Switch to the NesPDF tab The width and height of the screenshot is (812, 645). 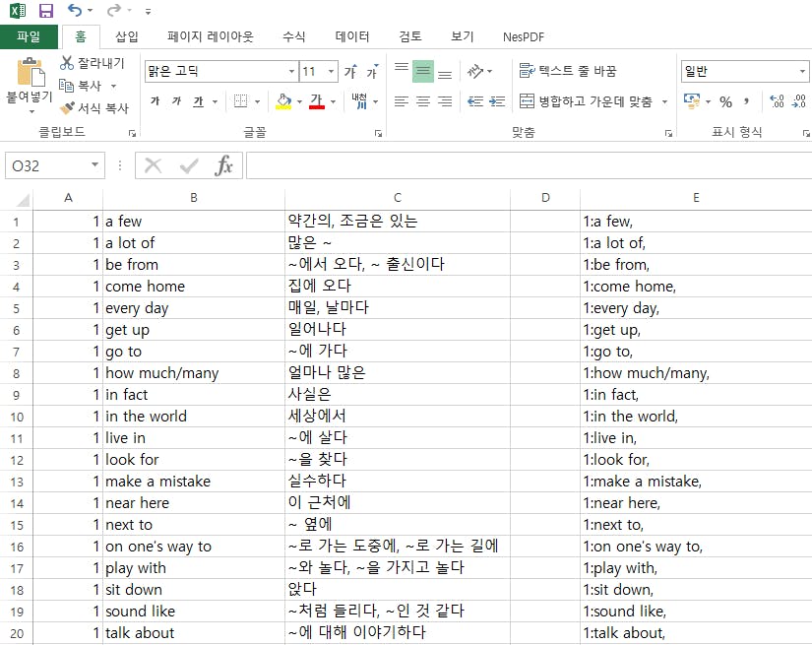point(523,36)
